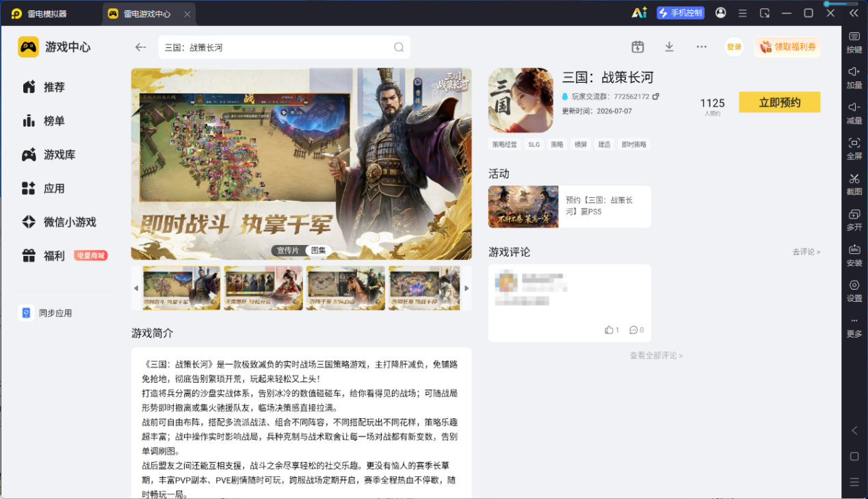Screen dimensions: 868x499
Task: Click the 手机控制 phone control button
Action: click(x=681, y=13)
